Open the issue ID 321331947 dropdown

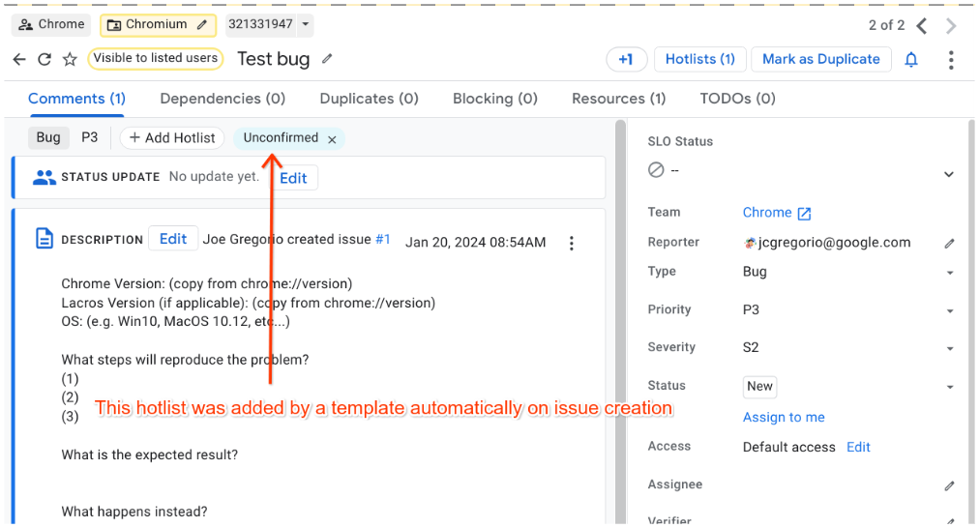point(306,24)
